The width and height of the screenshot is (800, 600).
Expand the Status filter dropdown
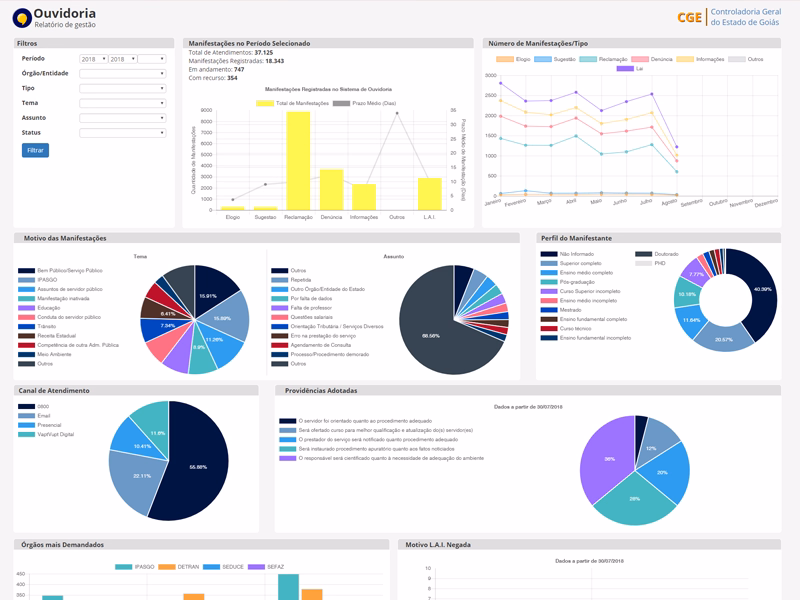point(122,133)
